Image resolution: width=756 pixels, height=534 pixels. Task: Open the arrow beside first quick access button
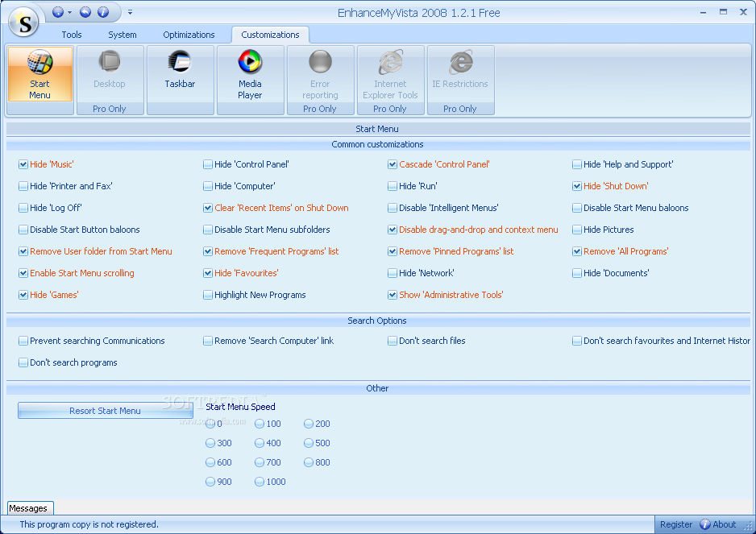tap(70, 12)
